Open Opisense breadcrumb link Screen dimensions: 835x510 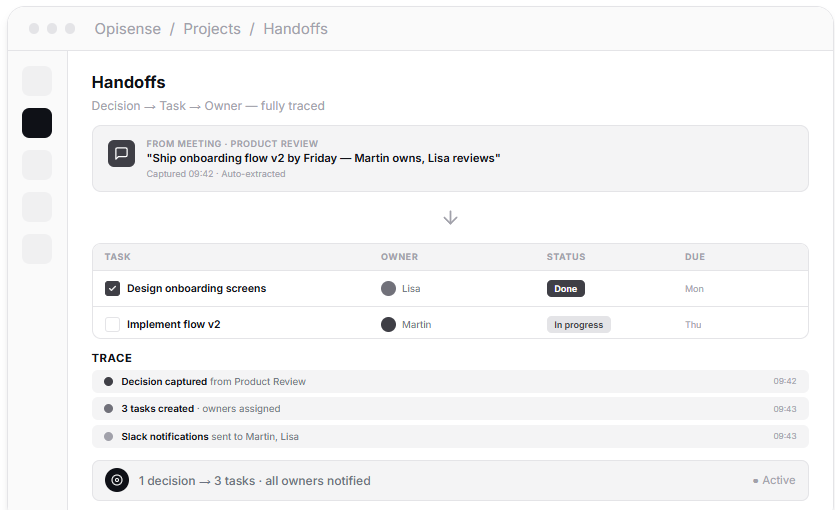(x=127, y=29)
